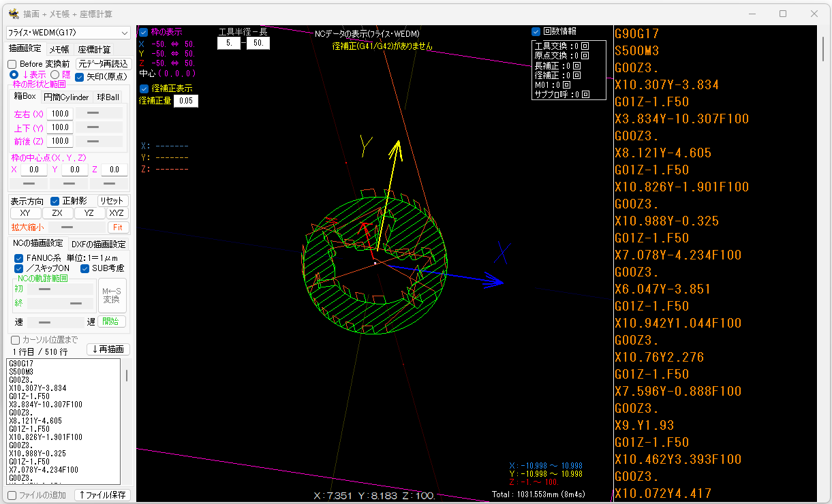Switch to the メモ帳 tab
The image size is (832, 504).
[x=59, y=49]
